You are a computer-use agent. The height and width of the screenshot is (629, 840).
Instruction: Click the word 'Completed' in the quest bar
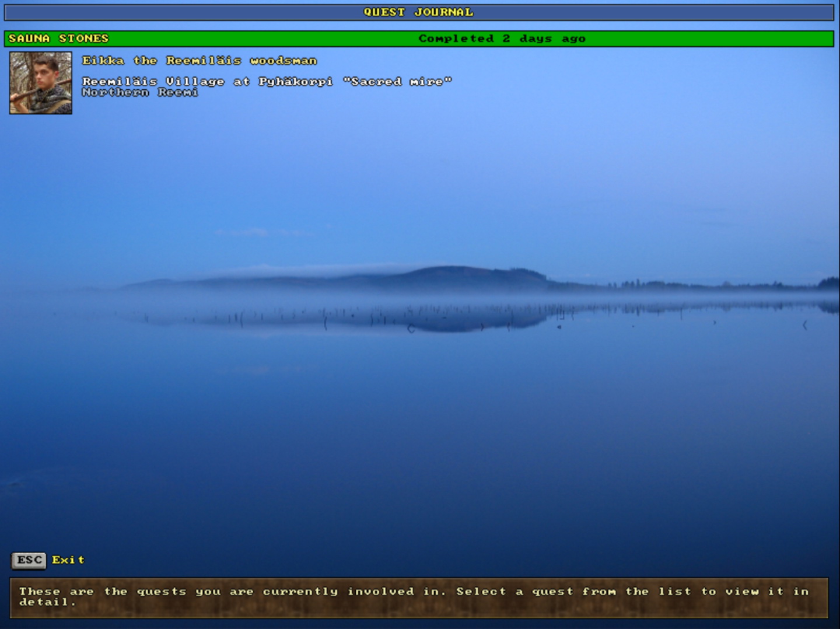[456, 39]
